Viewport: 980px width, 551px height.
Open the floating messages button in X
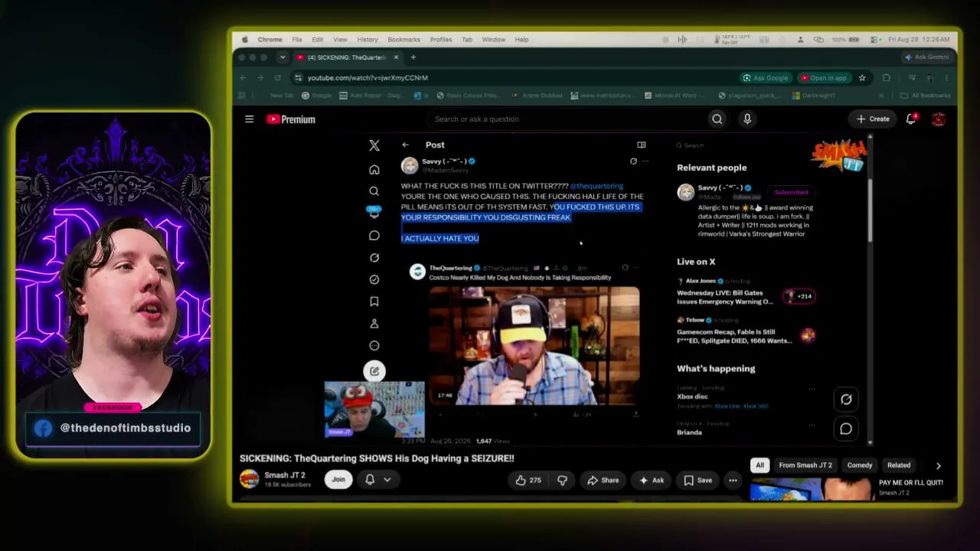[846, 429]
